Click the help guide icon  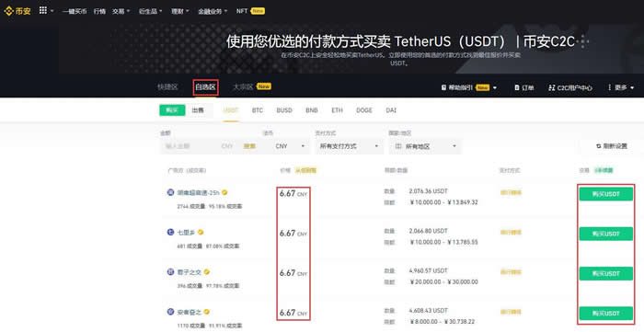pos(443,87)
